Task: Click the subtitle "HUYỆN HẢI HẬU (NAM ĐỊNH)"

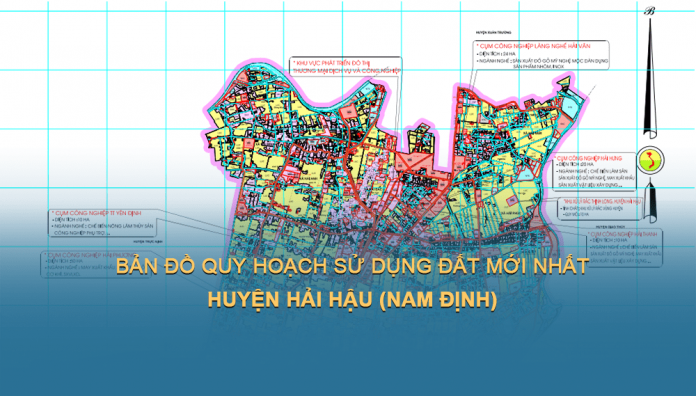Action: [x=352, y=300]
